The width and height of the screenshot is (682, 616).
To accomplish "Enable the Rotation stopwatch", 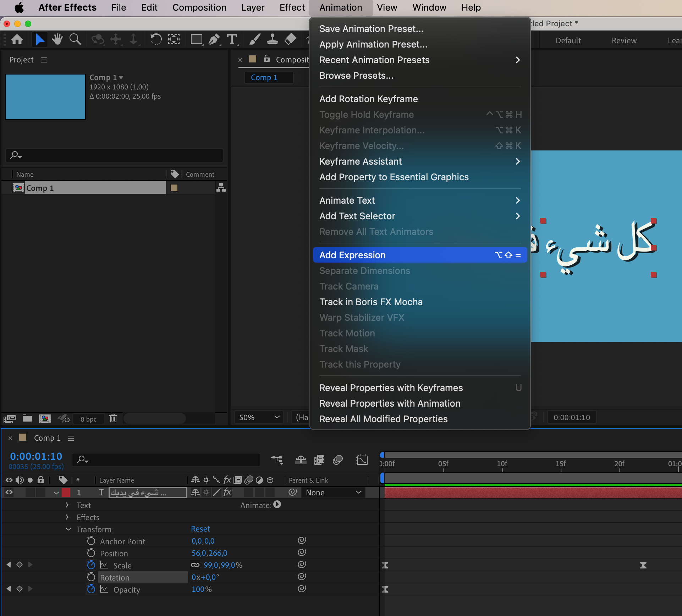I will pyautogui.click(x=91, y=577).
